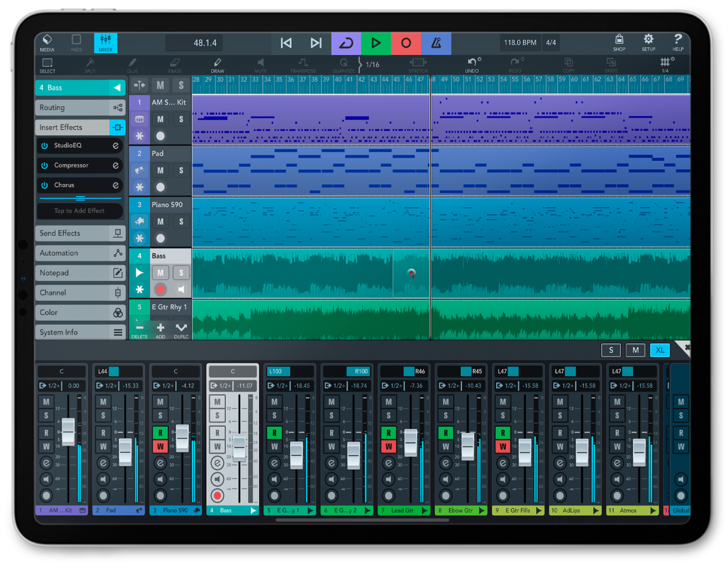The image size is (728, 565).
Task: Tap the metronome icon in the transport bar
Action: coord(436,43)
